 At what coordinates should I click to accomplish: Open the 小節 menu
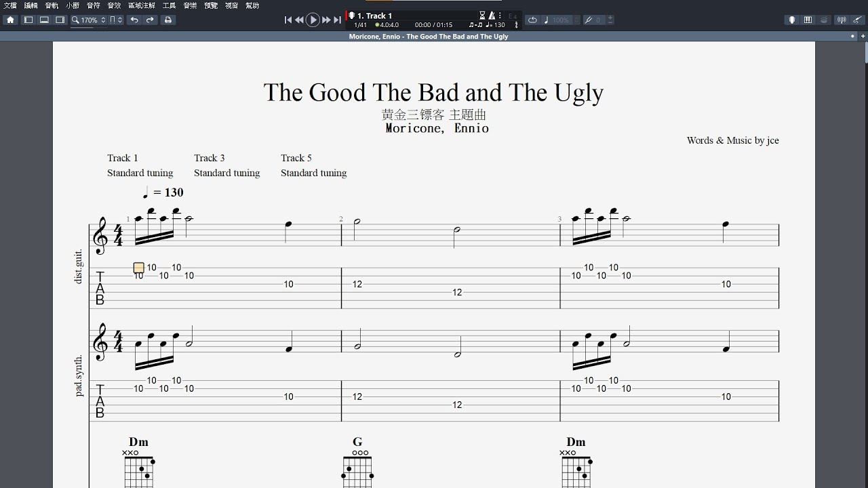click(x=73, y=5)
